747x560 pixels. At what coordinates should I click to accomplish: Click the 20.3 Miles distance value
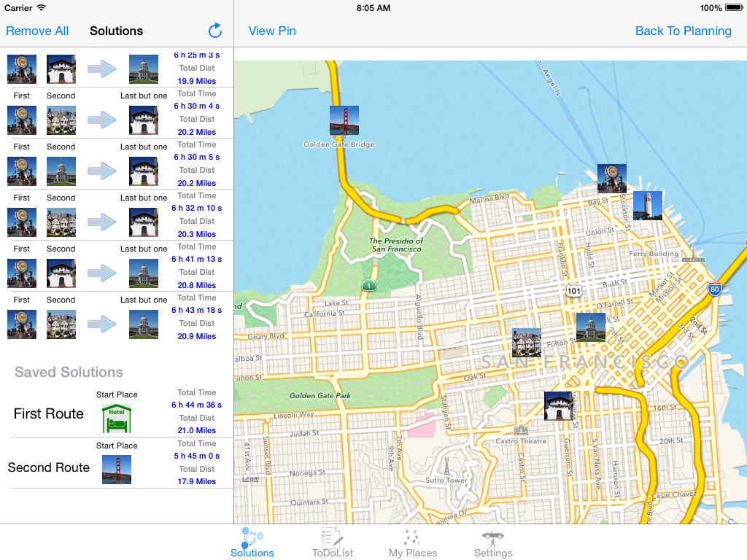click(197, 234)
